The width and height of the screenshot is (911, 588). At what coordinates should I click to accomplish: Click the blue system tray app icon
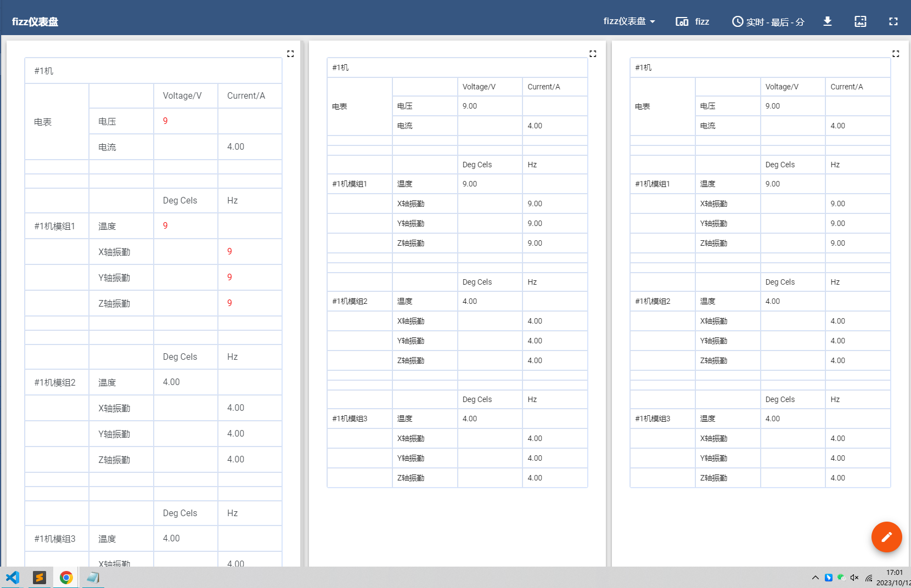[x=829, y=578]
